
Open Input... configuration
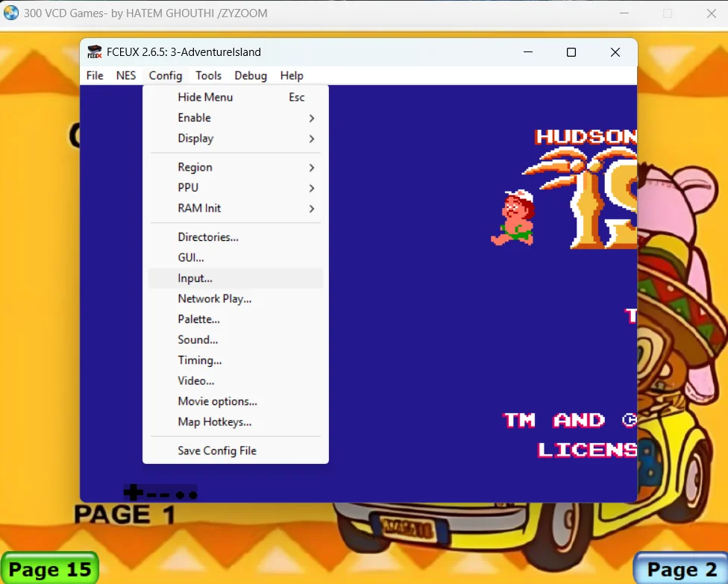pos(236,278)
